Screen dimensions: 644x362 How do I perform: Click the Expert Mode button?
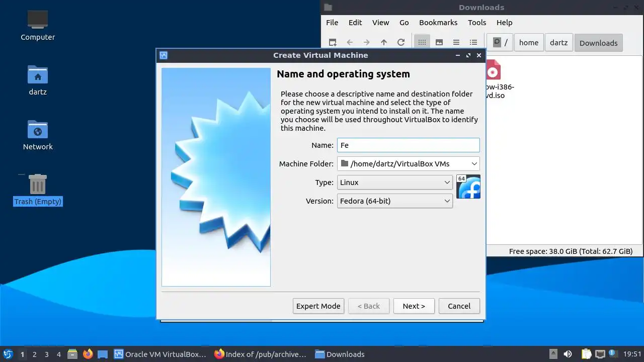318,306
